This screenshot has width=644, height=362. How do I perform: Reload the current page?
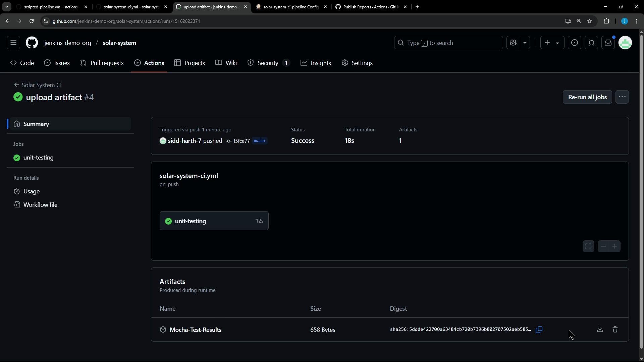point(32,21)
